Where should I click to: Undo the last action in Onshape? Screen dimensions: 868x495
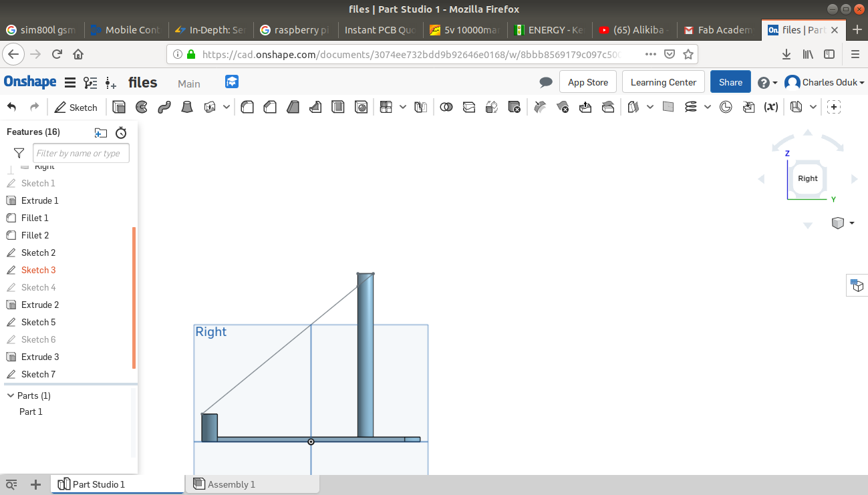click(11, 107)
